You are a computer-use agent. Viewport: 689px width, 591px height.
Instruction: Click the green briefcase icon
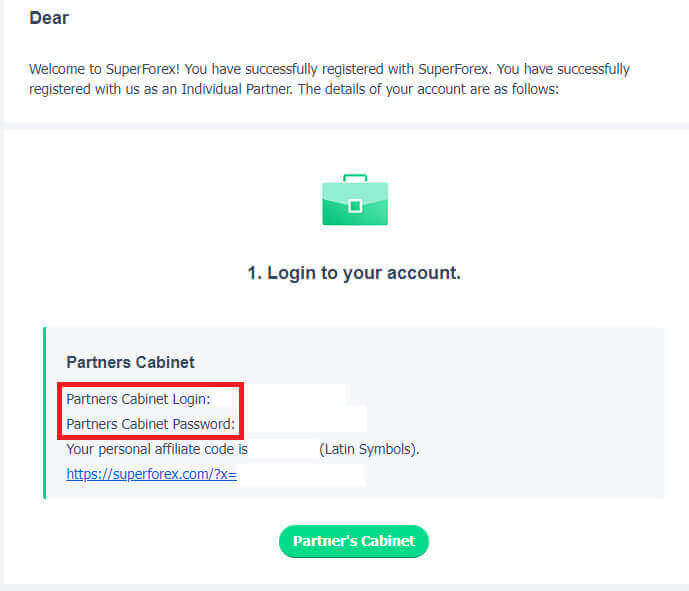pos(355,200)
